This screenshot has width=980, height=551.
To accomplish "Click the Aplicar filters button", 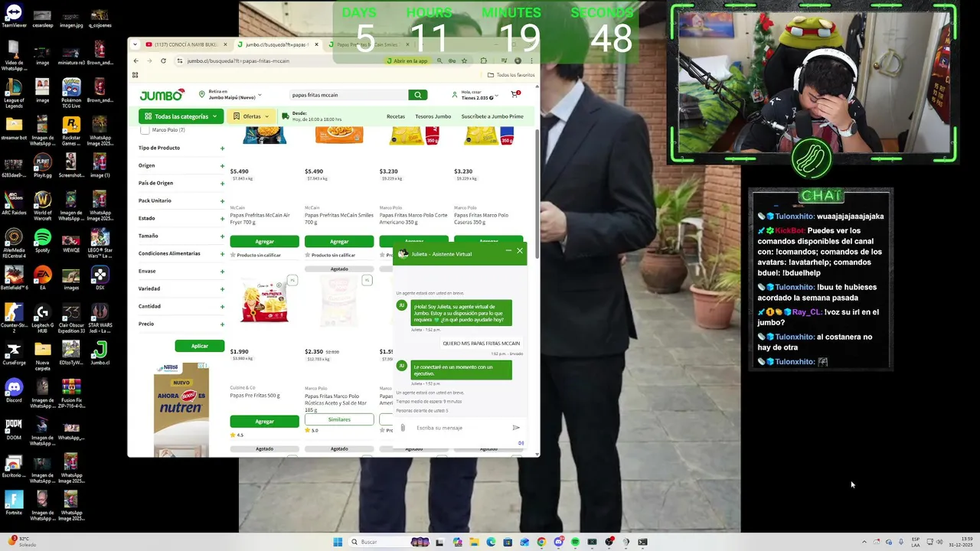I will (200, 346).
